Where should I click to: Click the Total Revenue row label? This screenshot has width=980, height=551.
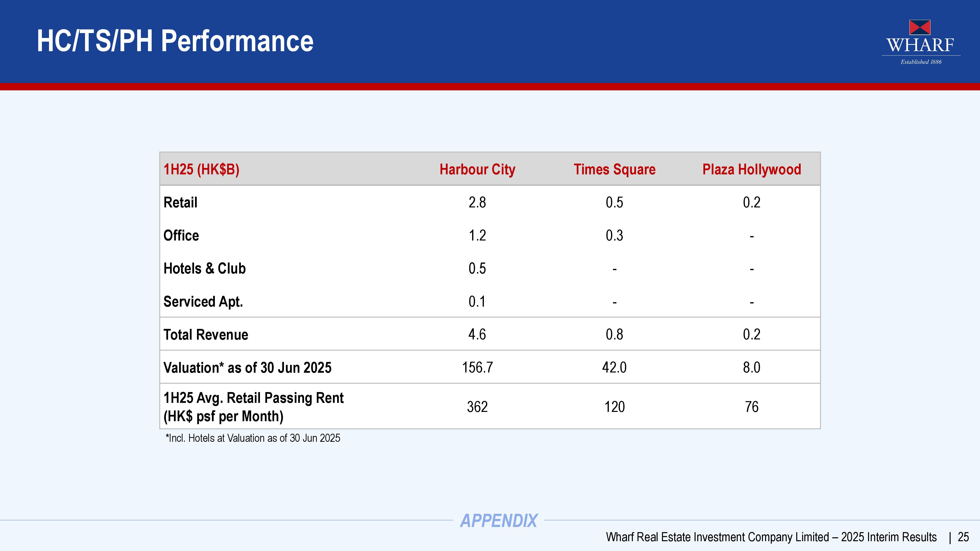click(206, 335)
